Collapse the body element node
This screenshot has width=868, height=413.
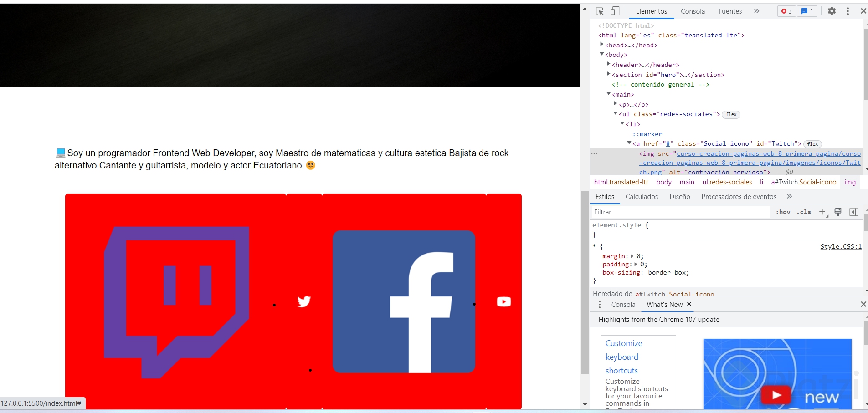pos(602,54)
